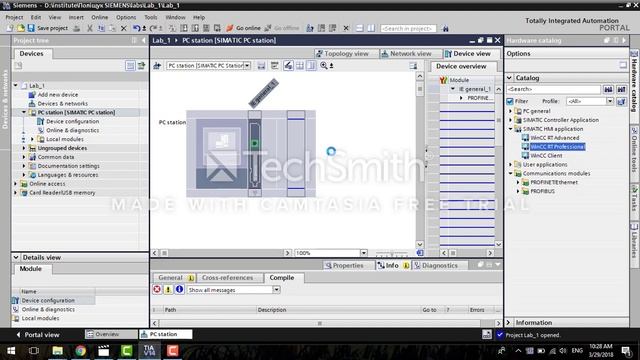Screen dimensions: 640x360
Task: Open Online & diagnostics in project tree
Action: pyautogui.click(x=72, y=130)
